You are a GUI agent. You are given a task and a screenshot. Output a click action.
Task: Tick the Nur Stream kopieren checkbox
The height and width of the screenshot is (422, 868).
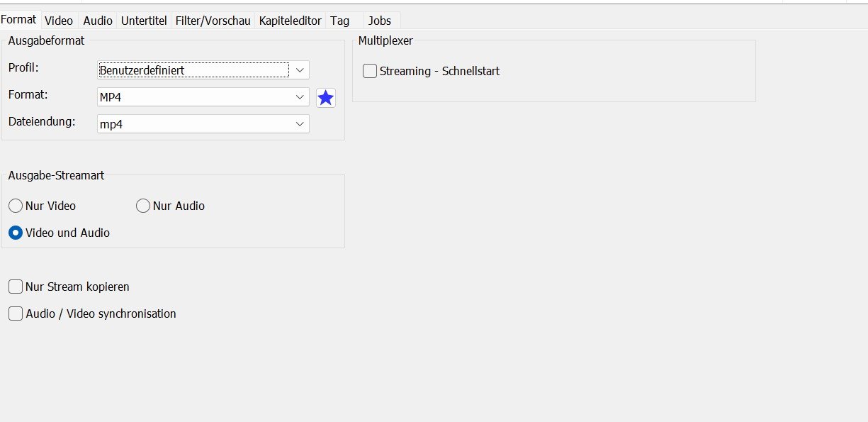[16, 287]
